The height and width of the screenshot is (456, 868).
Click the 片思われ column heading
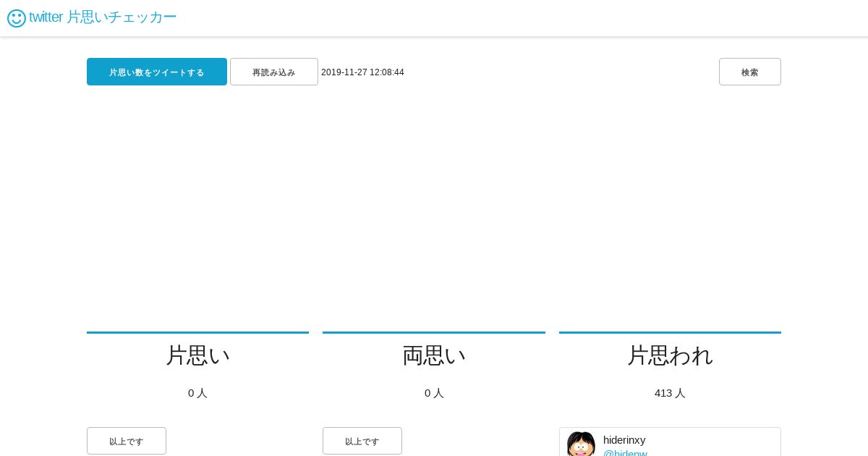click(x=670, y=355)
